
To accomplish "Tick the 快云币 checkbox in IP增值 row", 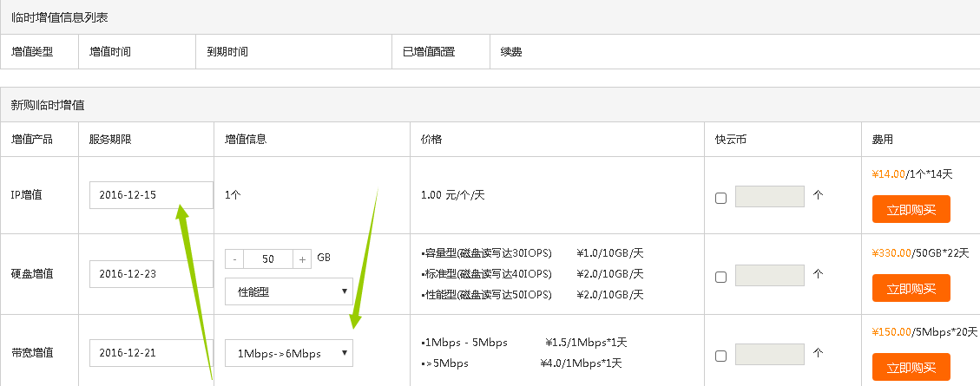I will 720,198.
